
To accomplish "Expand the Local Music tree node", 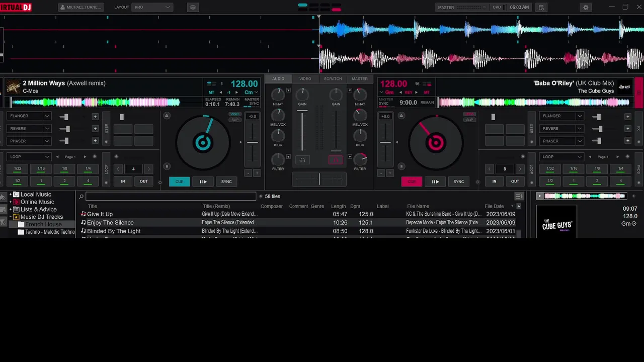I will coord(10,195).
